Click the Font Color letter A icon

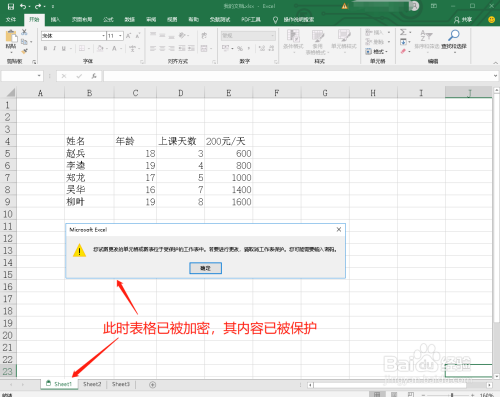pyautogui.click(x=114, y=49)
